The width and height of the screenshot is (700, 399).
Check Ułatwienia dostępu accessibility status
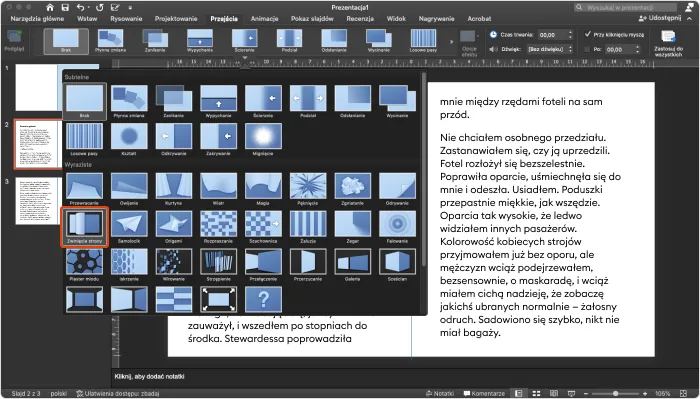coord(117,394)
